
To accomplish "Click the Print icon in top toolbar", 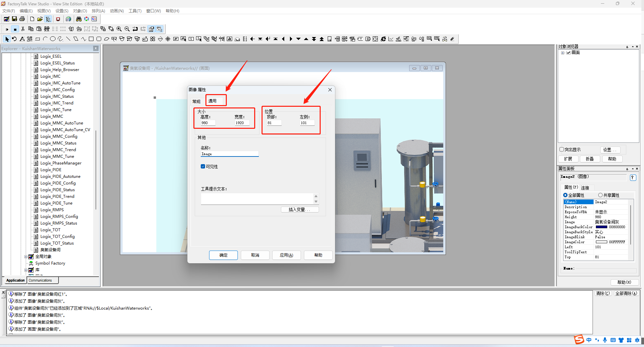I will tap(22, 19).
